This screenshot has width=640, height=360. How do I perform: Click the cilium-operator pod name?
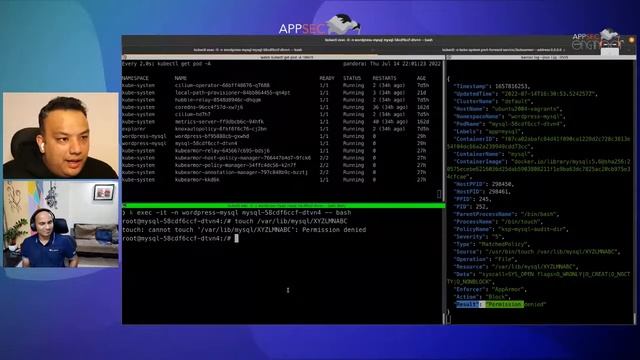[x=222, y=85]
